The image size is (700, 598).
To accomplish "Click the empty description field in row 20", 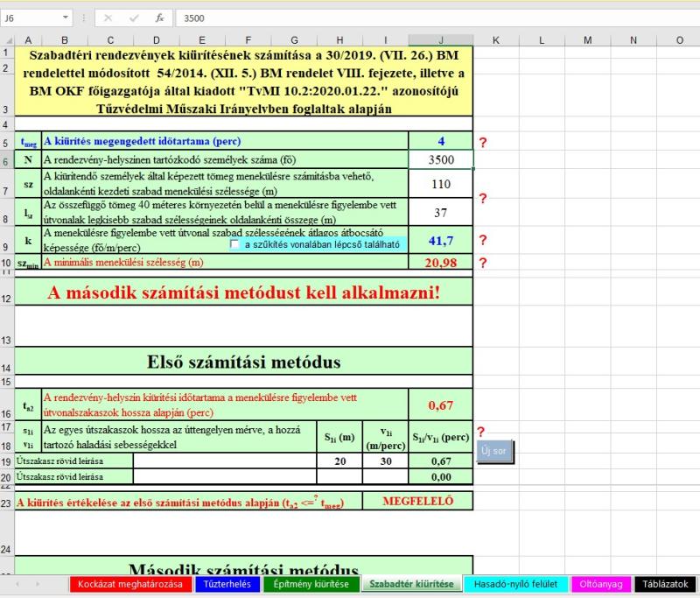I will pyautogui.click(x=225, y=476).
